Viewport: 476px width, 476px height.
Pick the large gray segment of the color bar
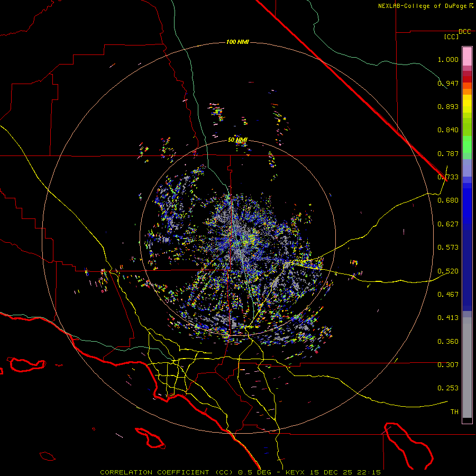tap(467, 368)
